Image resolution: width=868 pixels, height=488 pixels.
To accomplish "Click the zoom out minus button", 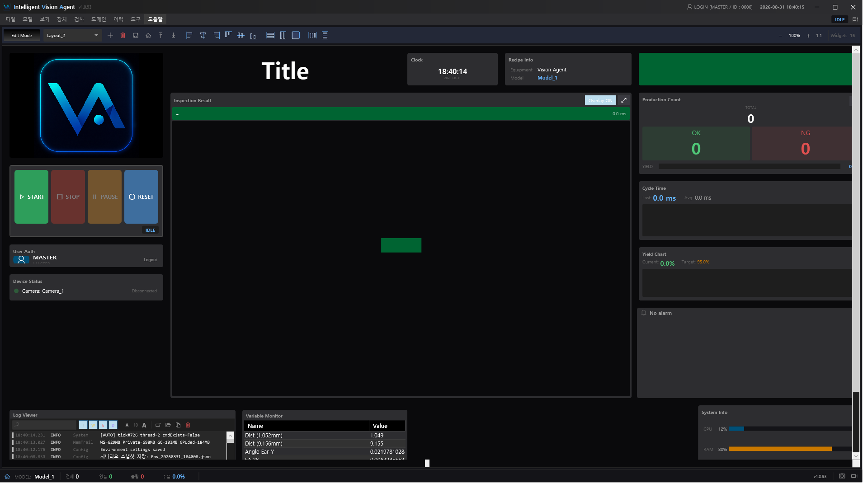I will tap(780, 36).
